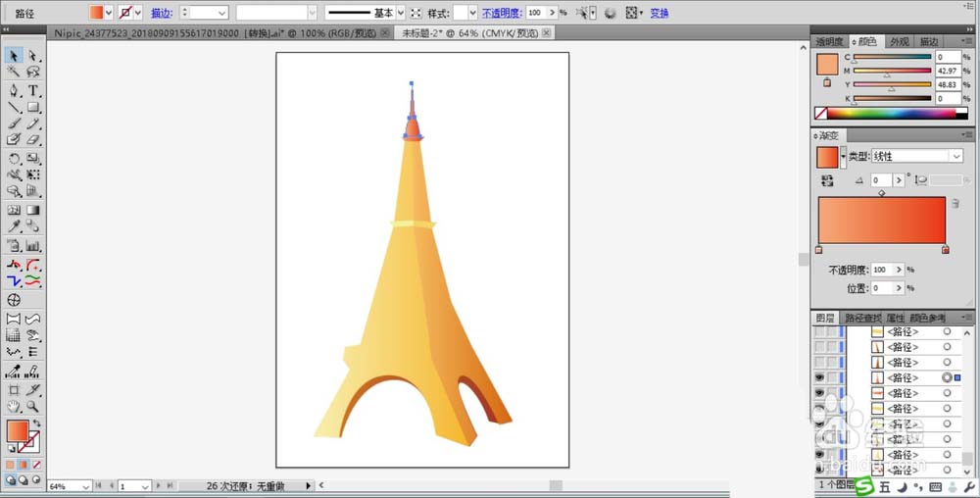Open the 颜色参考 panel tab
980x498 pixels.
[928, 318]
